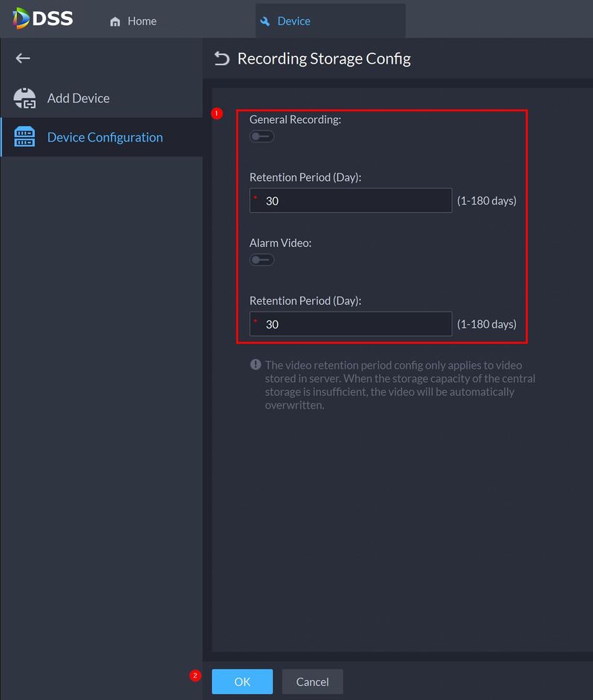Click the info icon beside retention note
Image resolution: width=593 pixels, height=700 pixels.
(x=256, y=365)
